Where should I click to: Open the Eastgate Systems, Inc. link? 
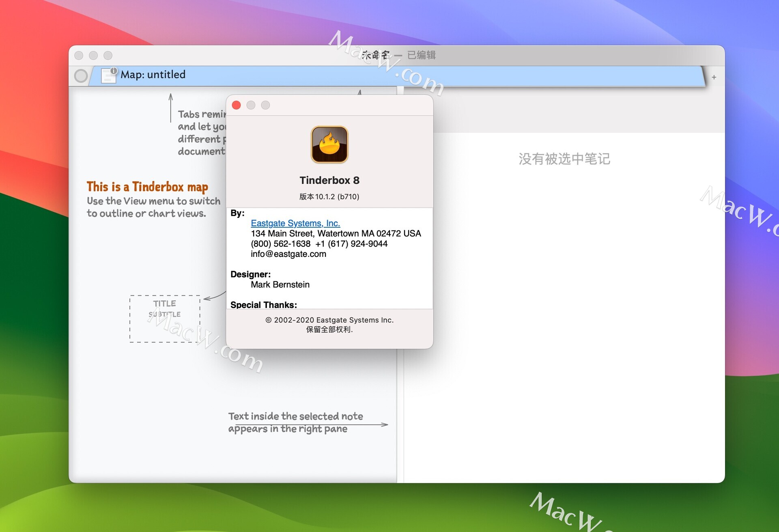point(295,223)
